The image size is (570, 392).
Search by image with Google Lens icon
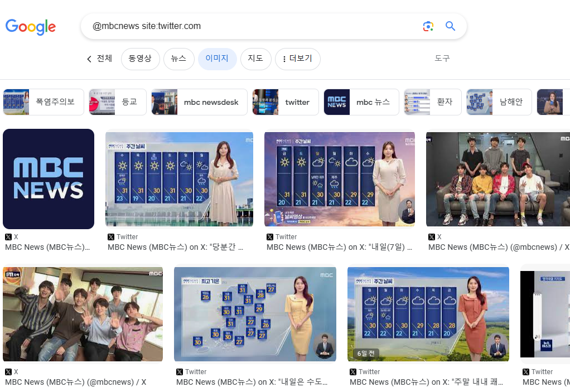coord(428,26)
